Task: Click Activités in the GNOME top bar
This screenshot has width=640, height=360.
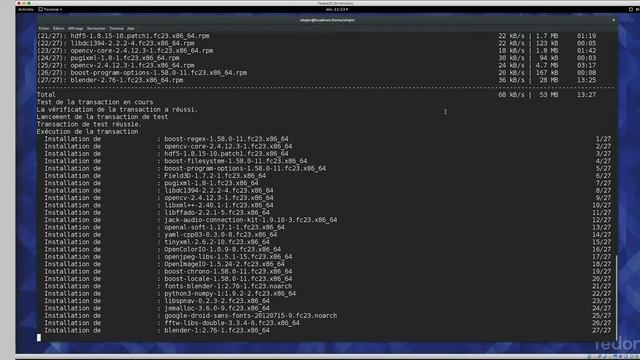Action: coord(26,9)
